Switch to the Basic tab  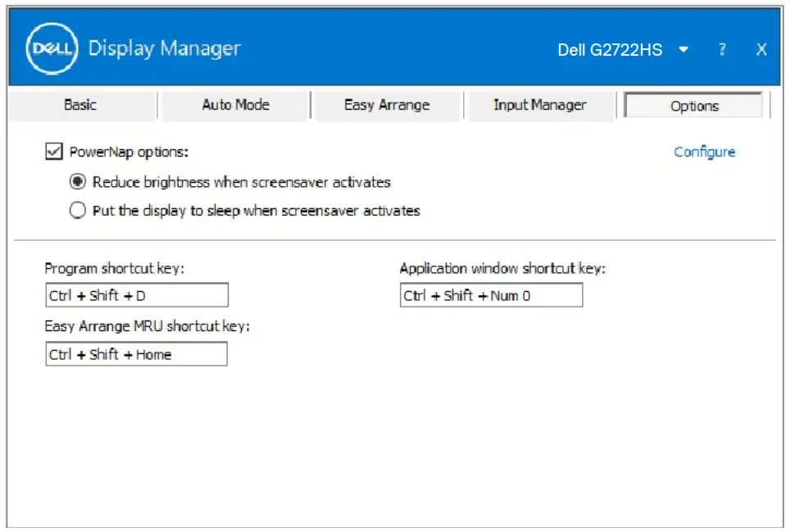(80, 105)
